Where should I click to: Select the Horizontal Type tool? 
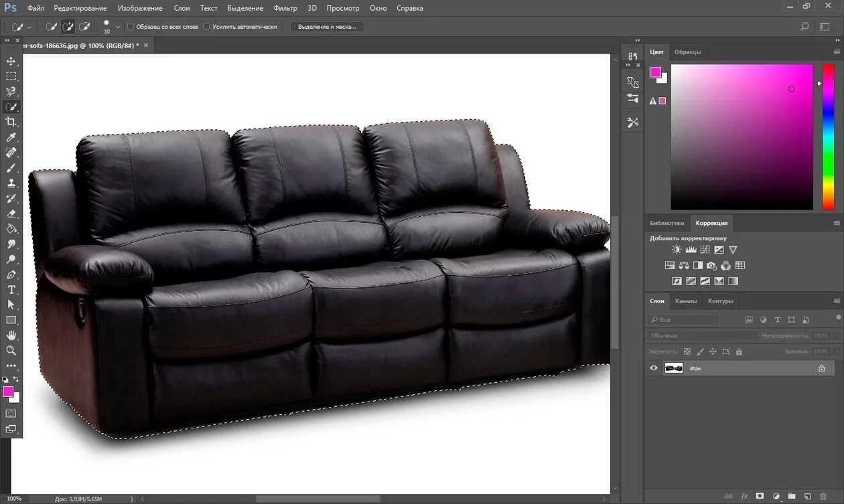(11, 290)
